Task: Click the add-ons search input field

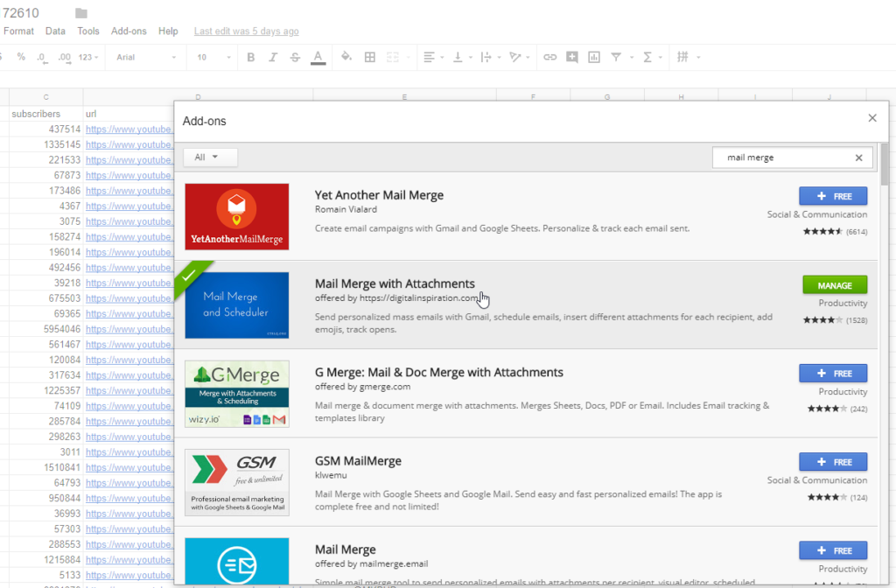Action: click(x=783, y=157)
